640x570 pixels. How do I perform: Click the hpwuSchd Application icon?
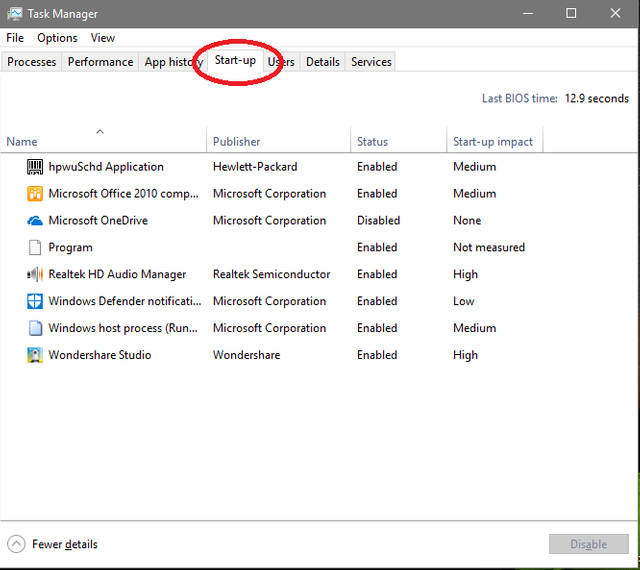pos(34,167)
